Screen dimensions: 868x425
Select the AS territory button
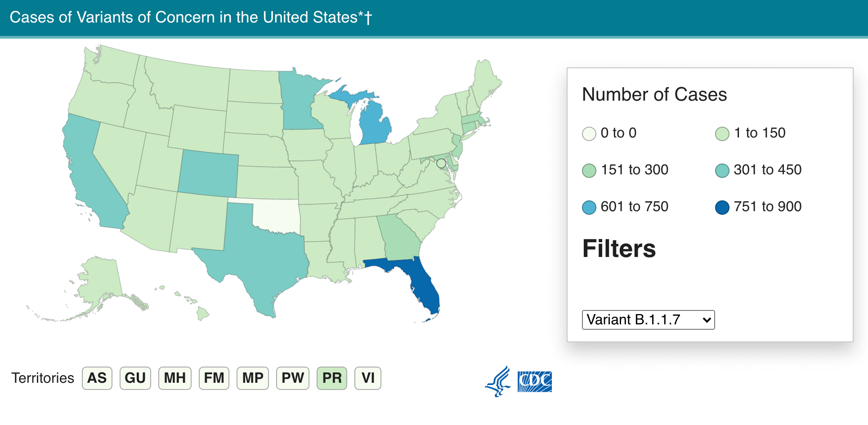(x=97, y=378)
